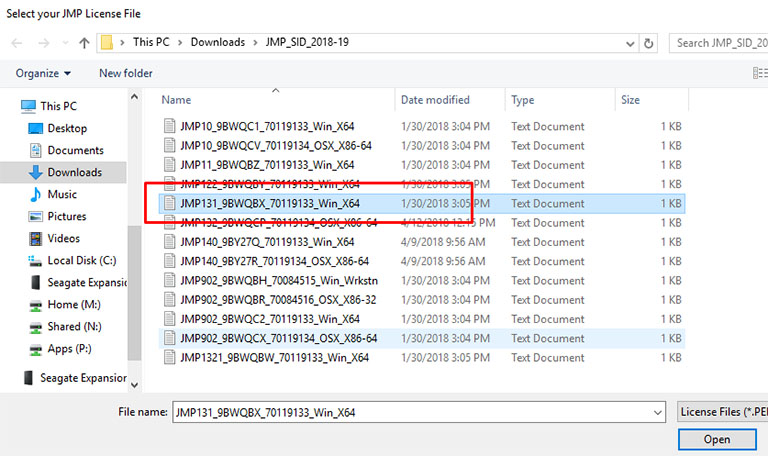The height and width of the screenshot is (456, 768).
Task: Open Downloads in navigation pane
Action: point(65,172)
